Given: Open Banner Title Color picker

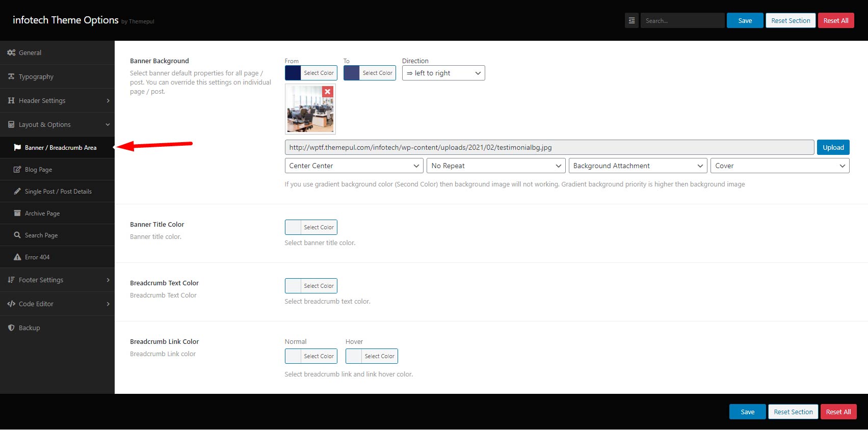Looking at the screenshot, I should coord(311,227).
